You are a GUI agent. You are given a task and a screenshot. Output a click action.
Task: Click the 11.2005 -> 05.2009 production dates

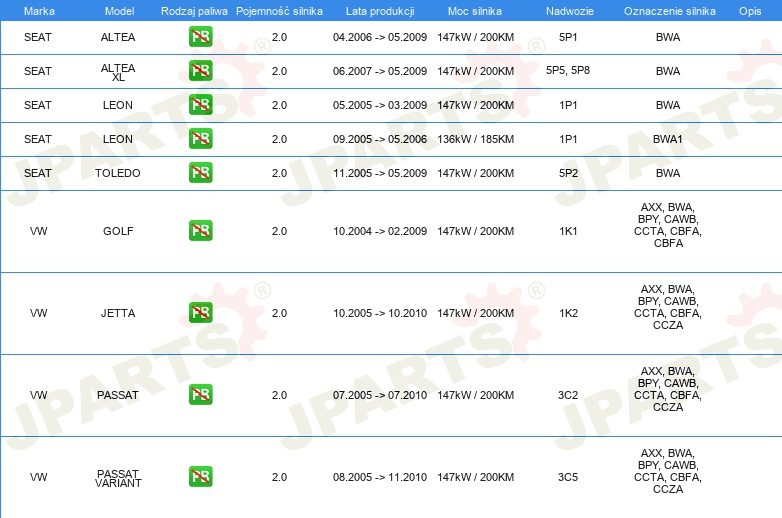pyautogui.click(x=380, y=173)
